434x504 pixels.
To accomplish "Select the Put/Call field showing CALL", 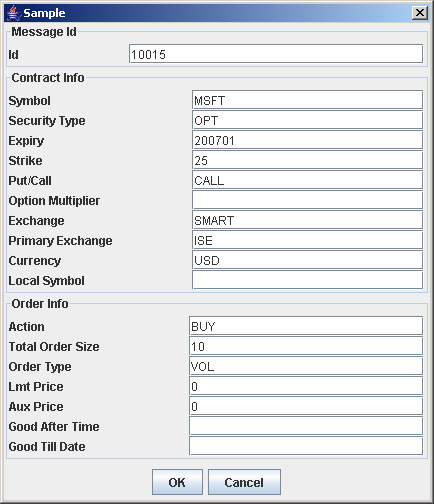I will click(x=307, y=180).
